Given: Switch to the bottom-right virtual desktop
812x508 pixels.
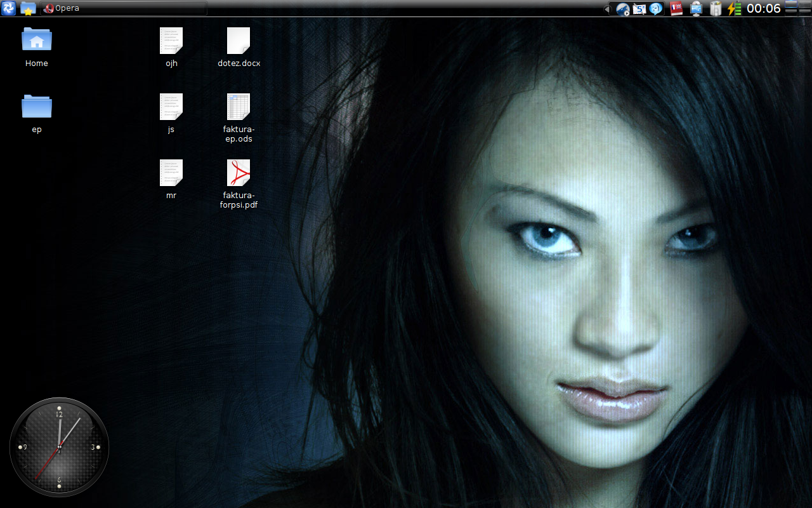Looking at the screenshot, I should (x=805, y=12).
